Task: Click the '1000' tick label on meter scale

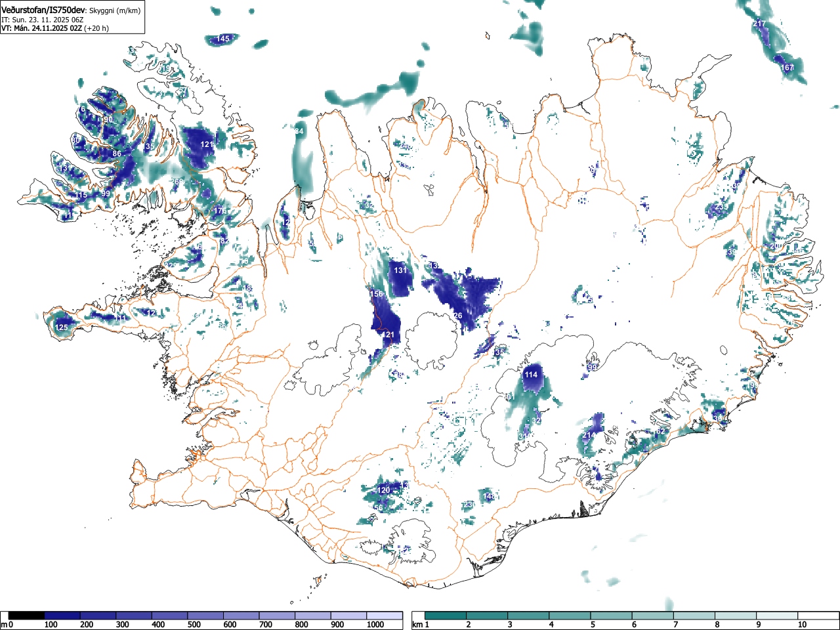Action: tap(375, 625)
